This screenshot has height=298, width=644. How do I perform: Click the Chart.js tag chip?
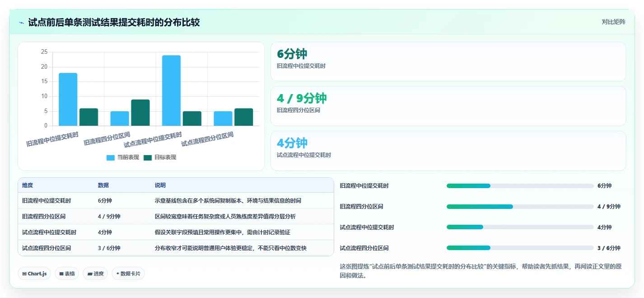34,274
